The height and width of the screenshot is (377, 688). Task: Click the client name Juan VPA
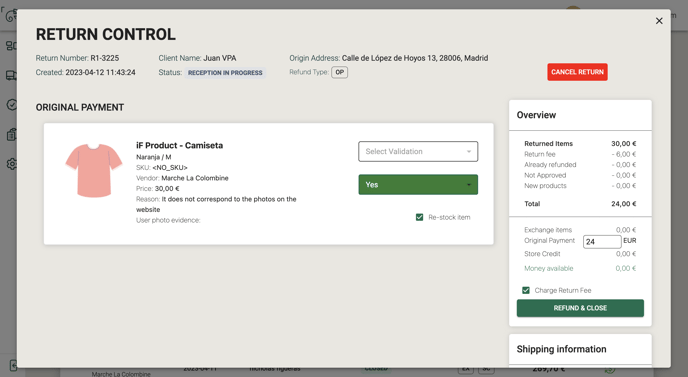219,58
